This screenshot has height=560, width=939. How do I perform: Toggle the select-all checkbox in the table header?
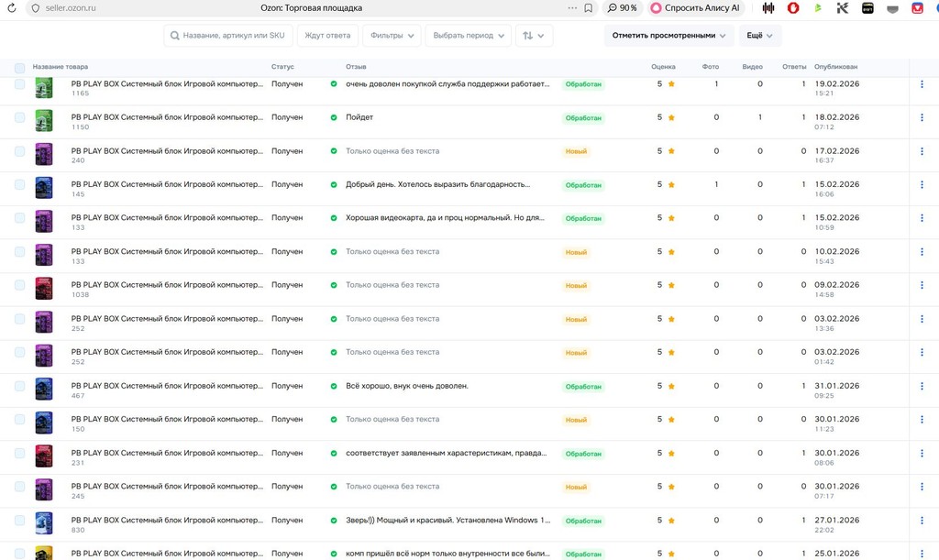pos(20,68)
